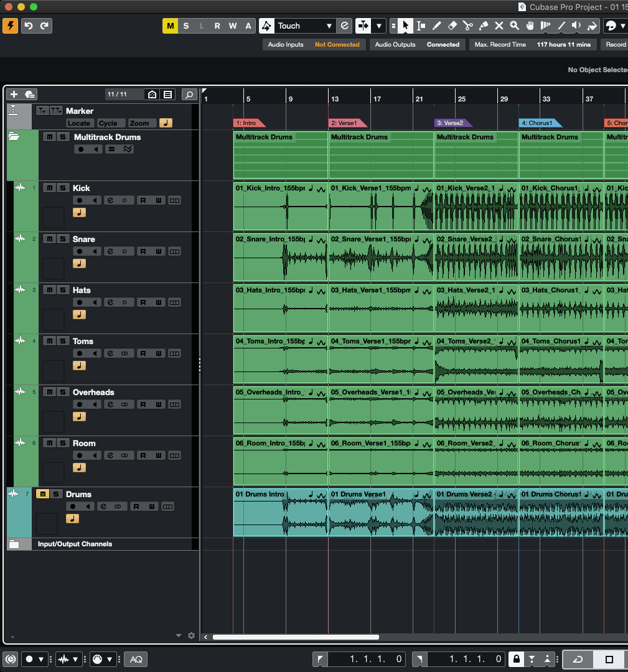Click the Audio Outputs status item
Viewport: 628px width, 672px height.
[x=395, y=45]
